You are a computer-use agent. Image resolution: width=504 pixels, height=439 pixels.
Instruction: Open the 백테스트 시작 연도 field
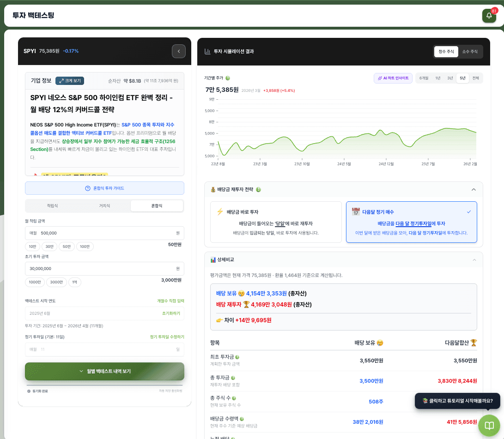[x=104, y=313]
